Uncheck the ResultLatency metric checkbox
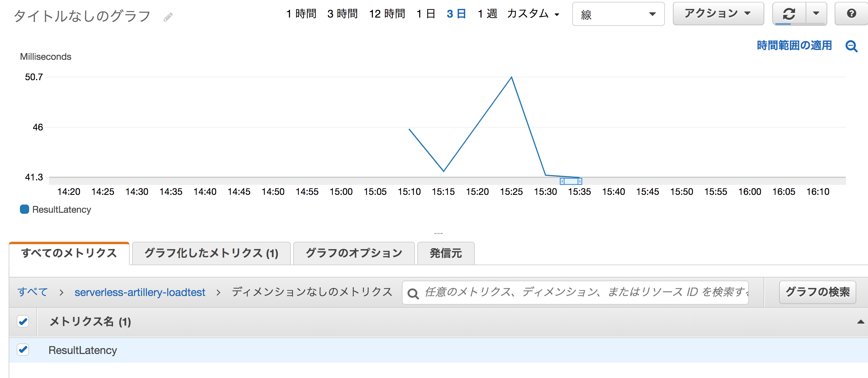The image size is (868, 378). 23,350
